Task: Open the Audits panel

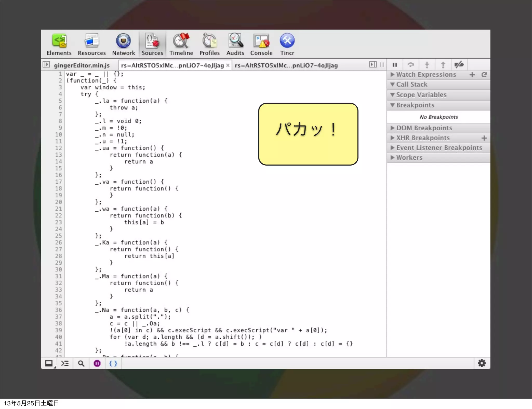Action: click(x=235, y=44)
